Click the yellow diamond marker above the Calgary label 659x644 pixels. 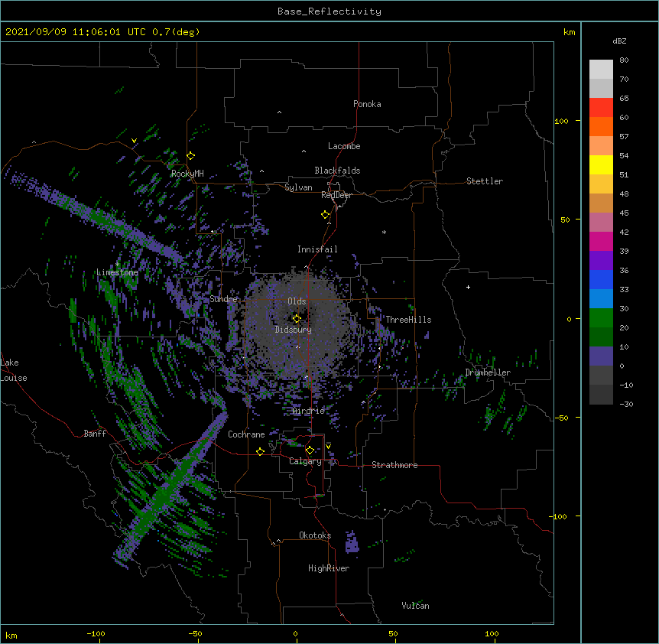[310, 450]
